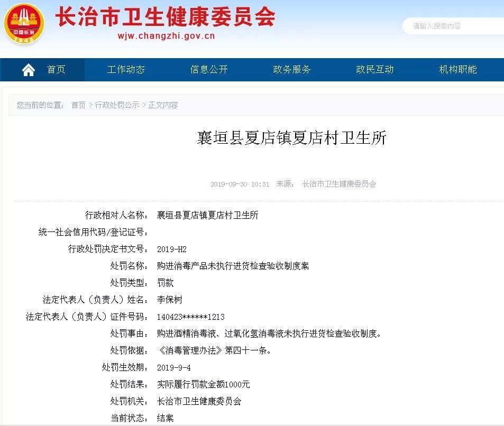Viewport: 504px width, 426px height.
Task: Click the representative name 李保树
Action: 169,300
